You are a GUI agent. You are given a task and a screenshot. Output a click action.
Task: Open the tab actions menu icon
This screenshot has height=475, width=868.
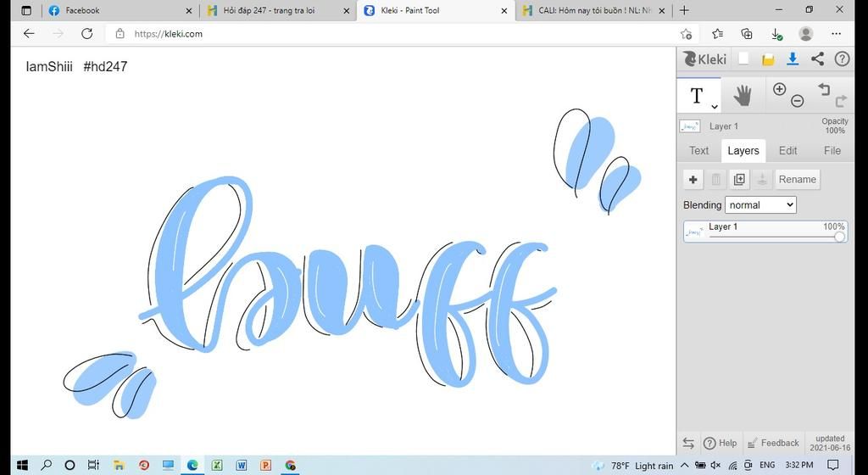(x=26, y=10)
